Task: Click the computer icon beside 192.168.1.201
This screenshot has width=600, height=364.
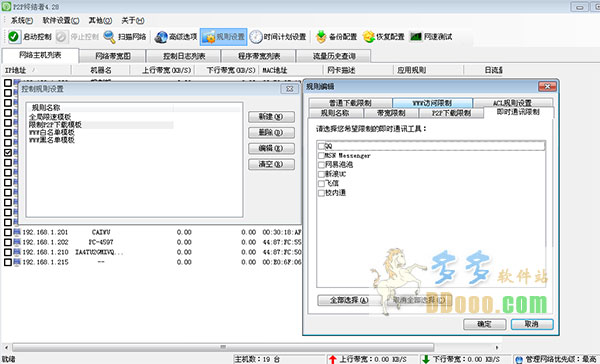Action: coord(17,232)
